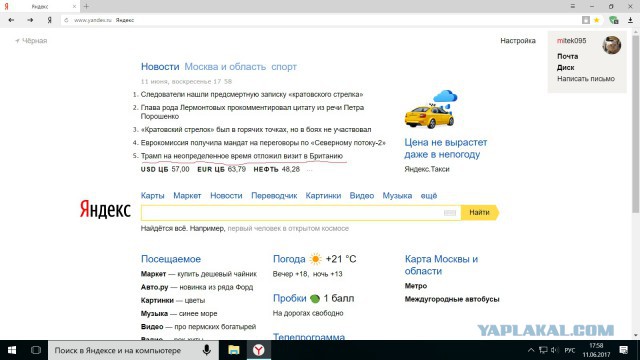Open File Explorer from taskbar
640x360 pixels.
pyautogui.click(x=233, y=350)
